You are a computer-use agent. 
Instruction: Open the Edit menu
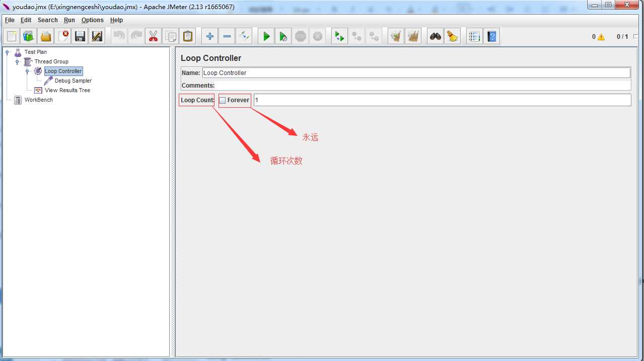click(26, 20)
